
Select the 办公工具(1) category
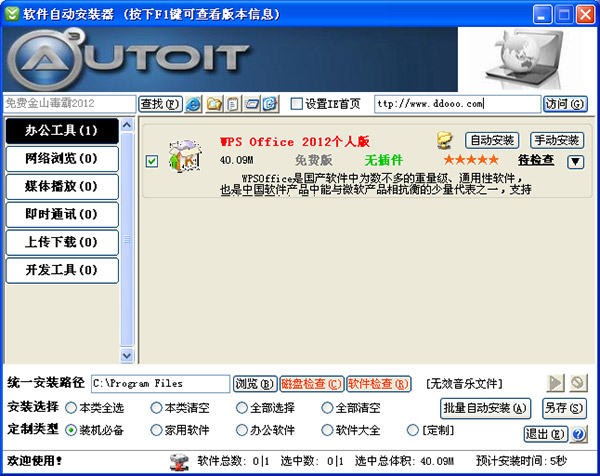(62, 131)
